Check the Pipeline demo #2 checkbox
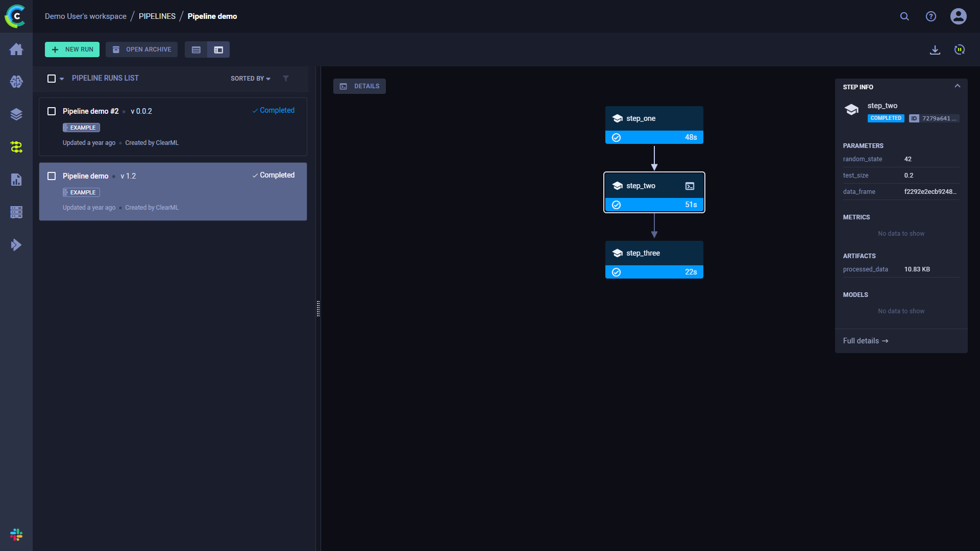980x551 pixels. [x=52, y=111]
